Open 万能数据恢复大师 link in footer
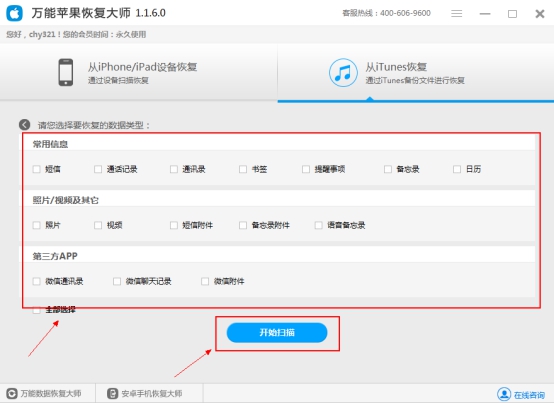Viewport: 554px width, 403px height. coord(51,393)
